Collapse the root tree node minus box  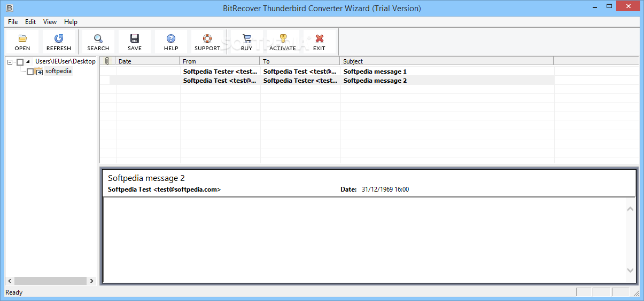pyautogui.click(x=10, y=62)
